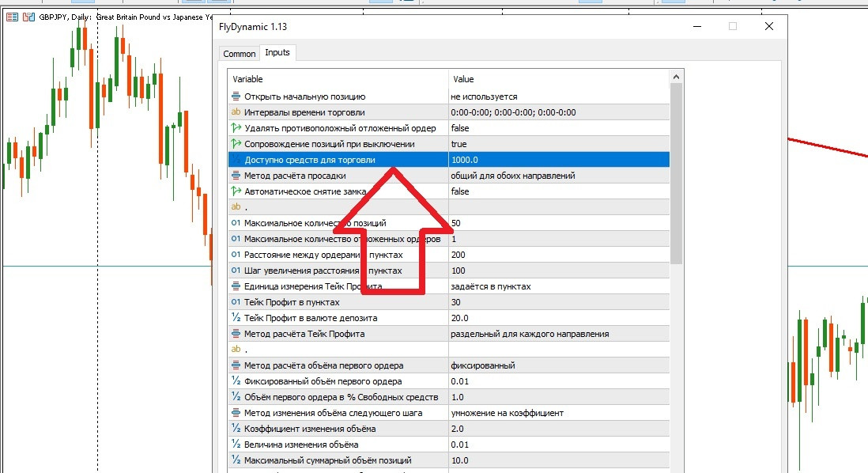Click the integer icon beside Максимальное количество отложенных ордеров
The width and height of the screenshot is (868, 473).
pos(236,239)
